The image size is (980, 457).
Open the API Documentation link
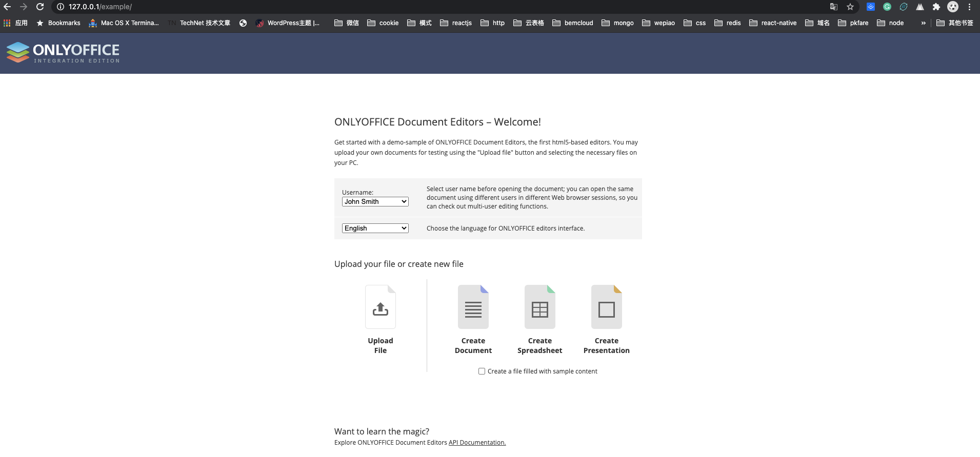tap(477, 443)
